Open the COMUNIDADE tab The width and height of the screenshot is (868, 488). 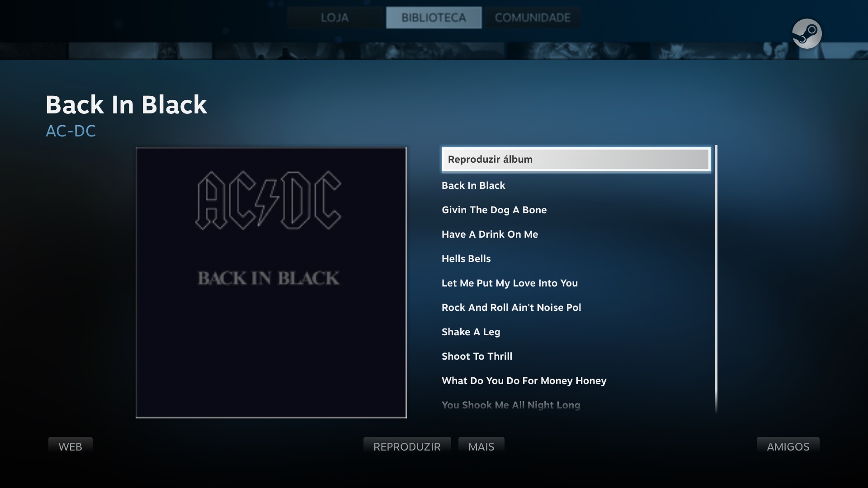(533, 18)
